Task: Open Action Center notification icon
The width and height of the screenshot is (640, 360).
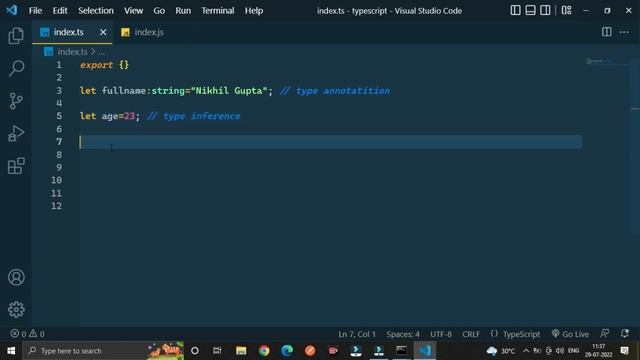Action: coord(624,351)
